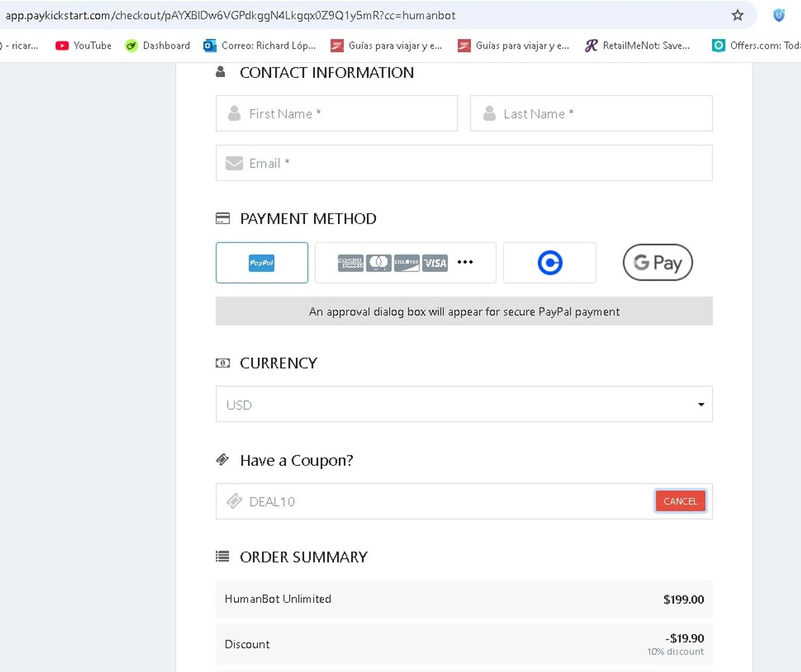
Task: Open the YouTube bookmark
Action: (x=83, y=46)
